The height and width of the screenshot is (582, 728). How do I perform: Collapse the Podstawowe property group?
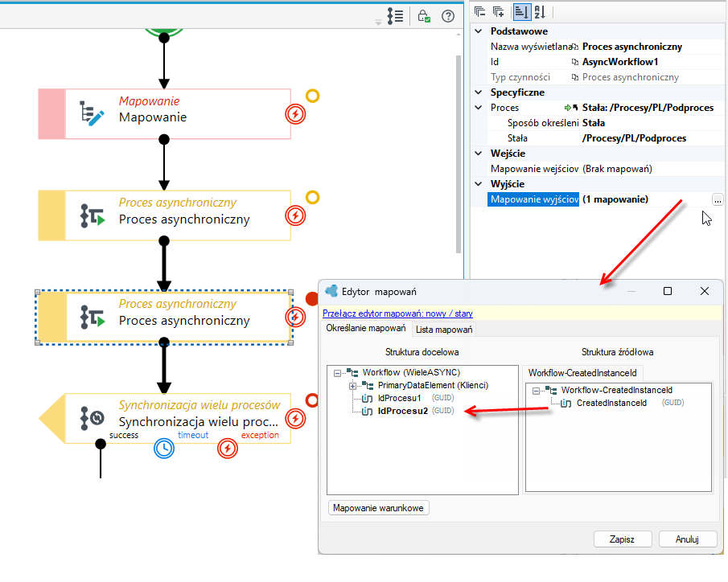tap(479, 31)
